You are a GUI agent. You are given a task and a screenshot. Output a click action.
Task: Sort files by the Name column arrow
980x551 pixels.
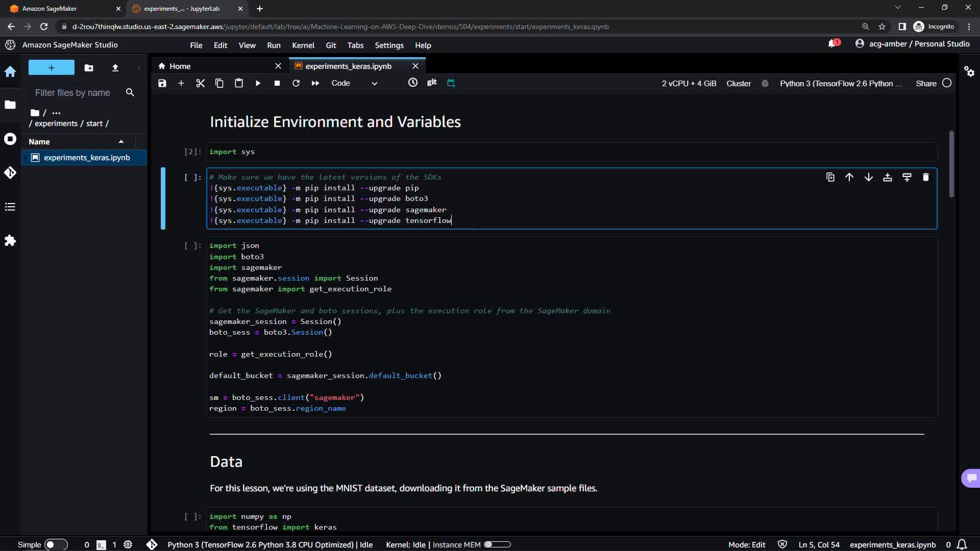[x=121, y=142]
